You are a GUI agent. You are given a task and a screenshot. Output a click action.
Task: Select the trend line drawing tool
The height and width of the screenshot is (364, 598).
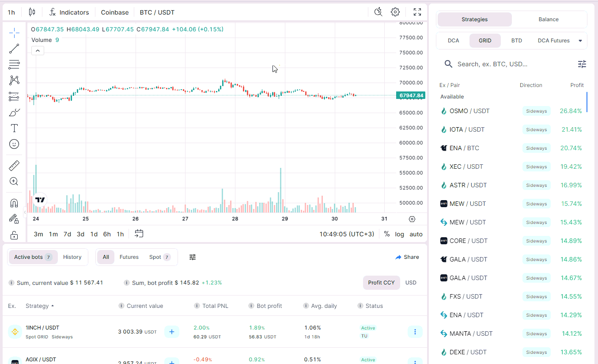[x=14, y=49]
